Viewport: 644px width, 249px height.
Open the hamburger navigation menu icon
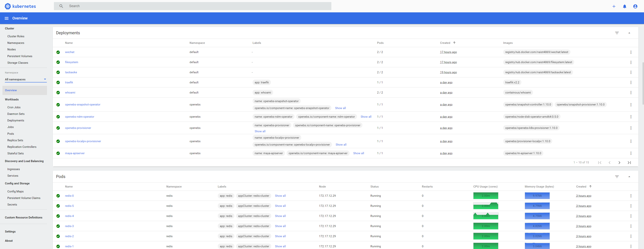7,18
